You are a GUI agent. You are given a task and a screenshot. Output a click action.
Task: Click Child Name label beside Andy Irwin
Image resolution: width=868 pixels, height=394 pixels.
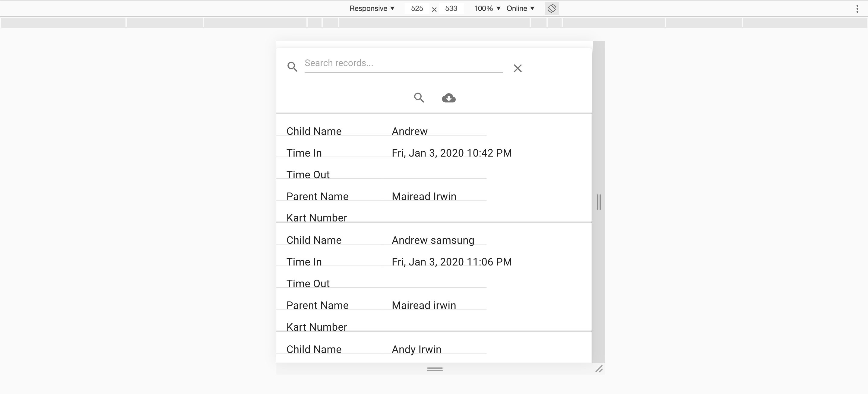pos(314,349)
